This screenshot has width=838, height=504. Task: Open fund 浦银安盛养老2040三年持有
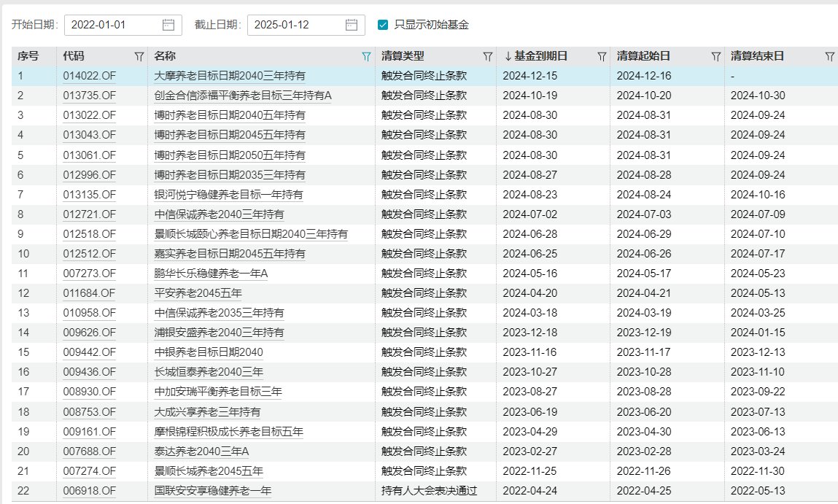(219, 333)
